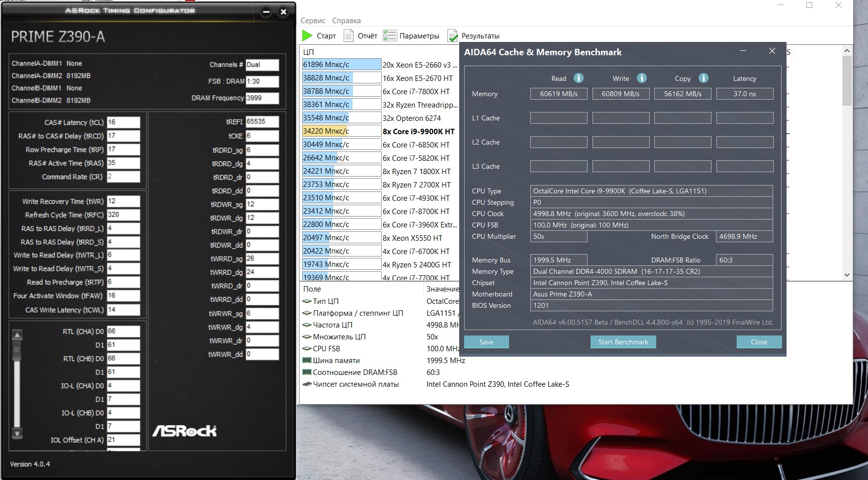Screen dimensions: 868x480
Task: Select the CPU FSB row icon
Action: (x=307, y=348)
